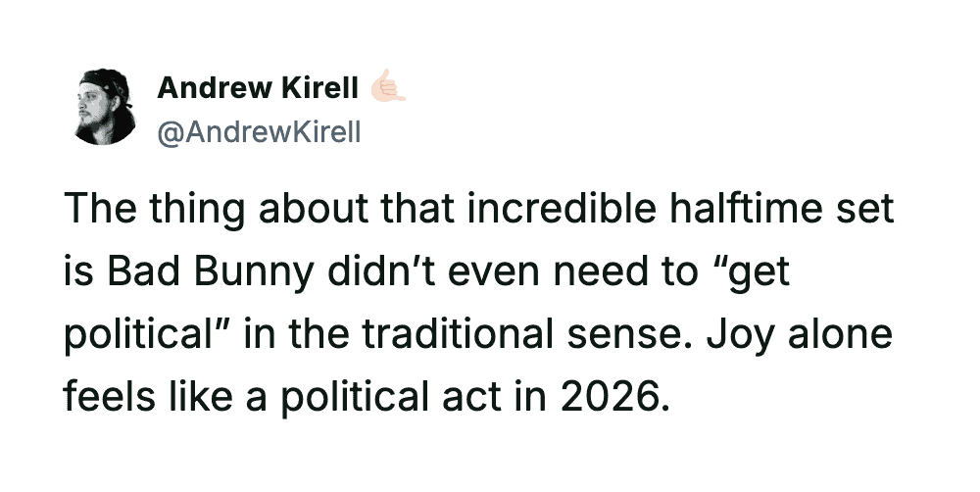The height and width of the screenshot is (492, 980).
Task: Open the Andrew Kirell display name
Action: tap(258, 88)
